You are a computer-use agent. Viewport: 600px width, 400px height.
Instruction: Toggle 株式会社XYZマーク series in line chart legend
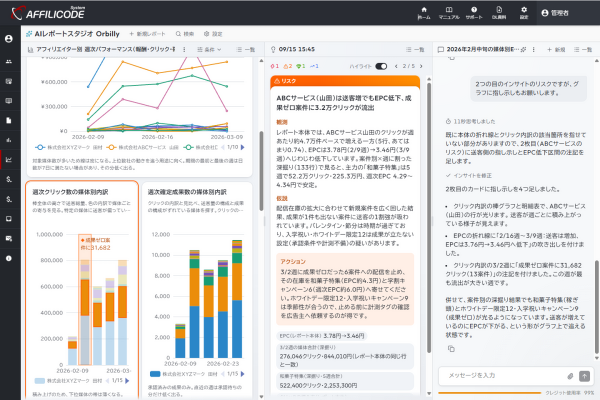[69, 147]
